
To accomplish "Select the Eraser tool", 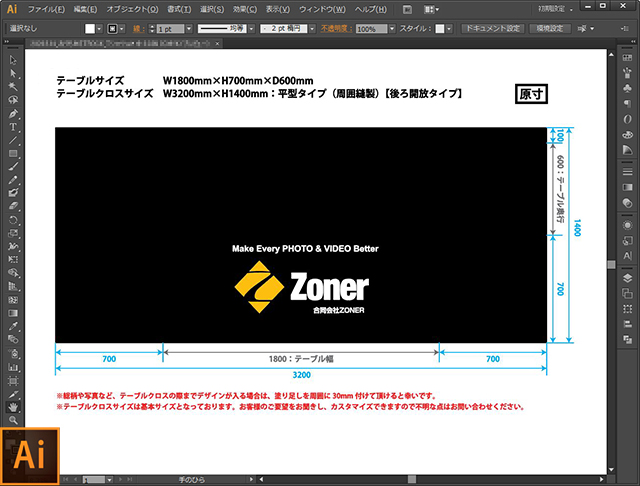I will pyautogui.click(x=13, y=206).
